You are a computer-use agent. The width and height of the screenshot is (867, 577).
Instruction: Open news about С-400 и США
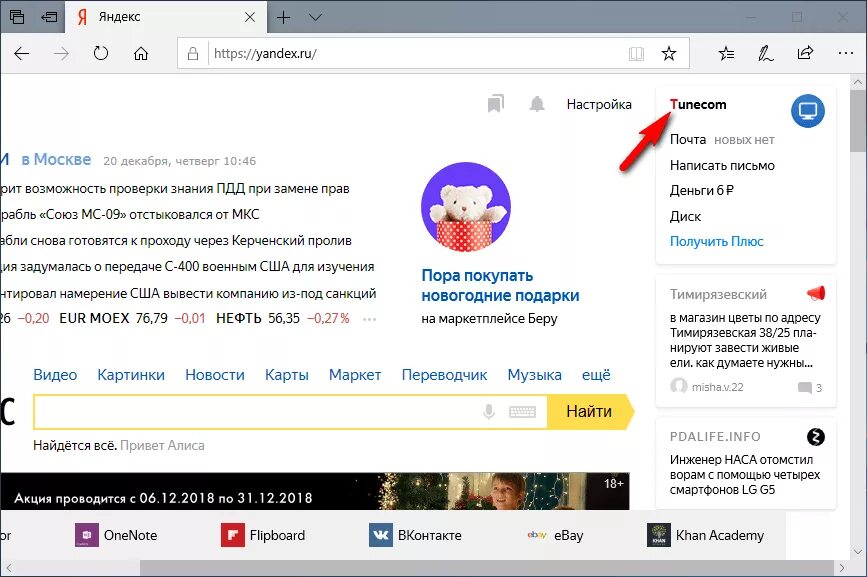coord(188,267)
